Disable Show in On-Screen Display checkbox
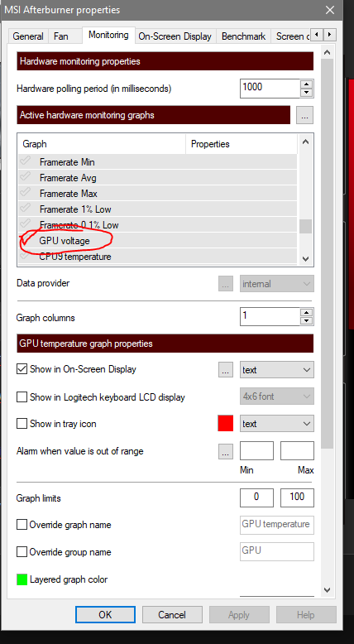354x644 pixels. (22, 369)
